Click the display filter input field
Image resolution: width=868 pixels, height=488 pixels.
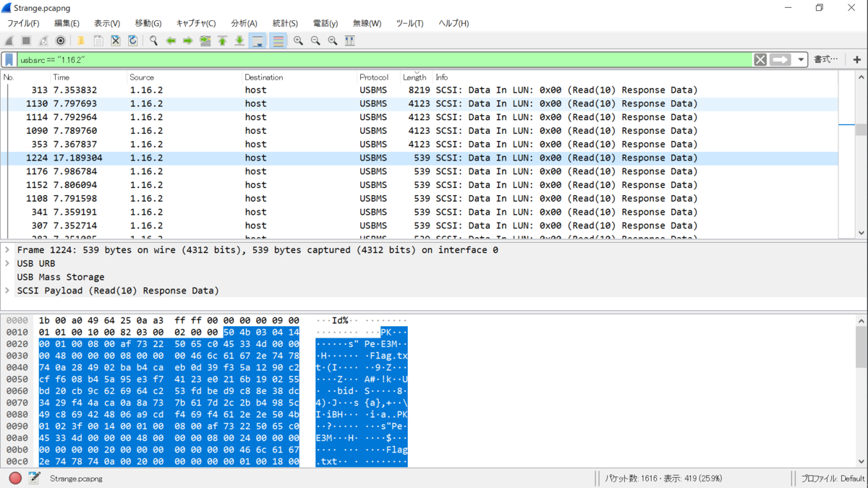383,60
